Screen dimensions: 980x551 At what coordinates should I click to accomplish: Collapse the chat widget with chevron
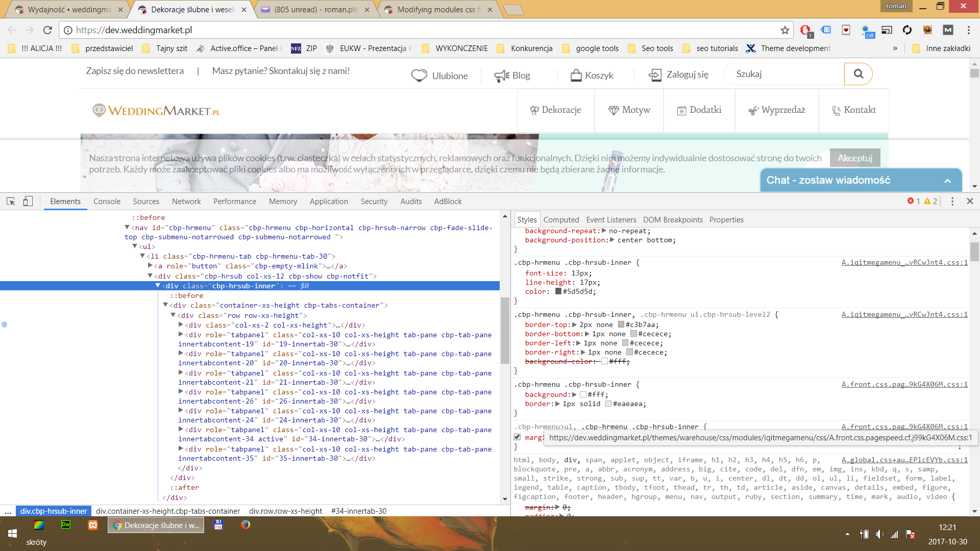point(947,181)
